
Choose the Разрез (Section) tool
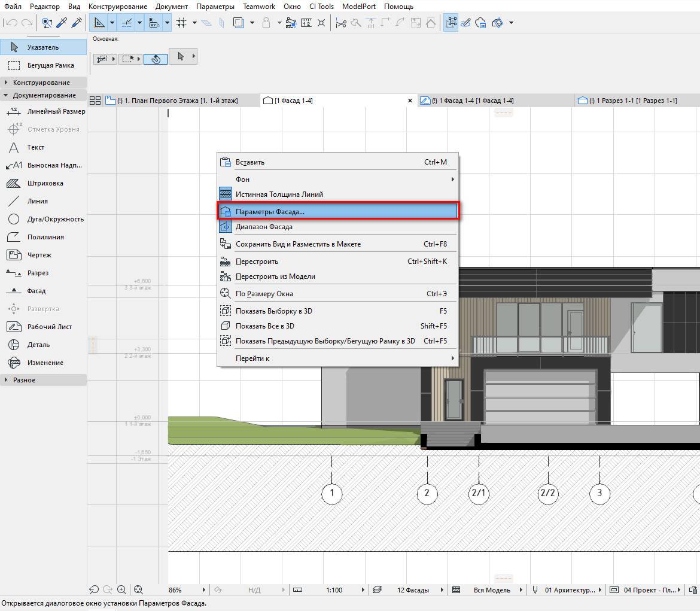point(38,273)
